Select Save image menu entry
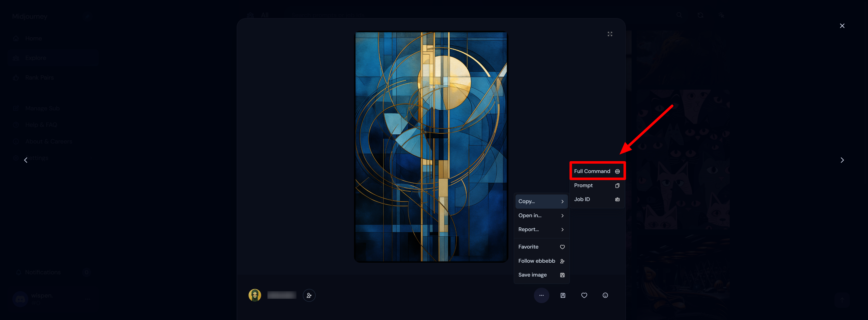 (541, 275)
